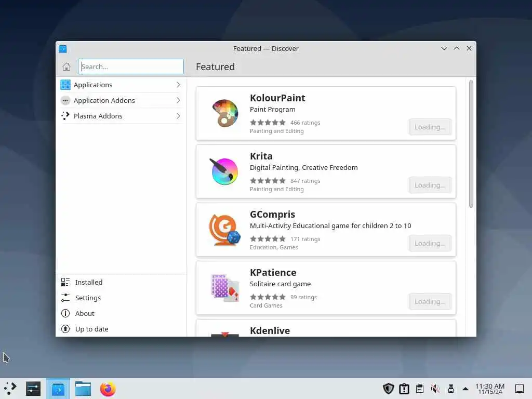
Task: Click 'Paint Program' description text
Action: pos(272,110)
